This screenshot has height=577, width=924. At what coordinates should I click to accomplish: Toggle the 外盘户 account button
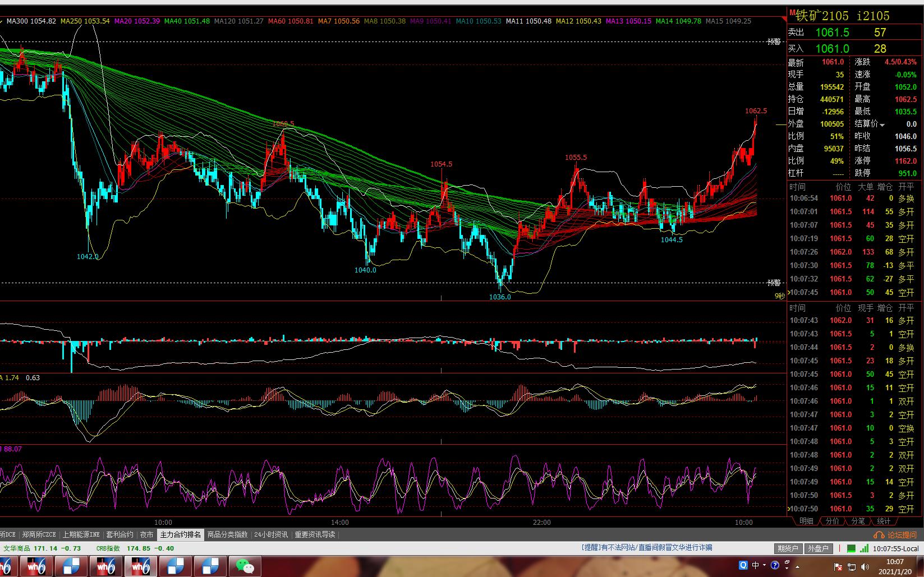[x=817, y=548]
